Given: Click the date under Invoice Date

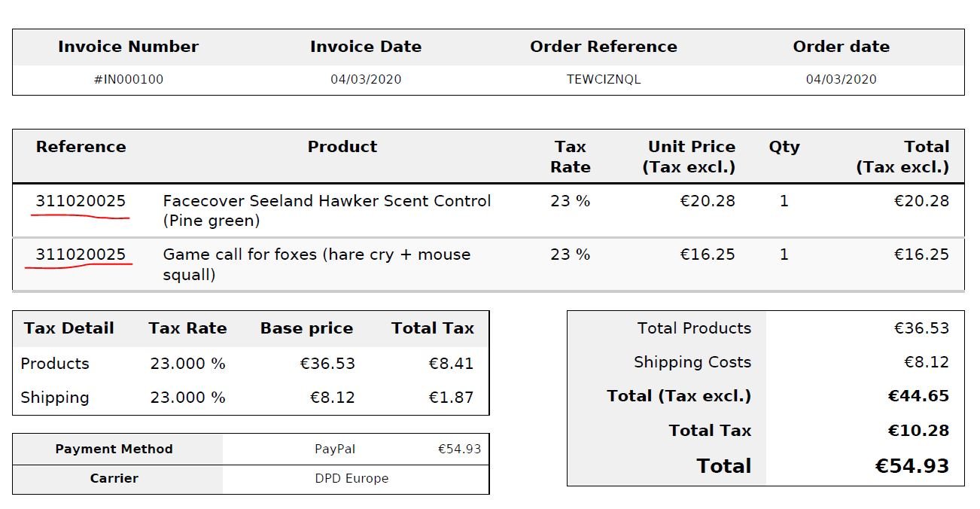Looking at the screenshot, I should (366, 79).
